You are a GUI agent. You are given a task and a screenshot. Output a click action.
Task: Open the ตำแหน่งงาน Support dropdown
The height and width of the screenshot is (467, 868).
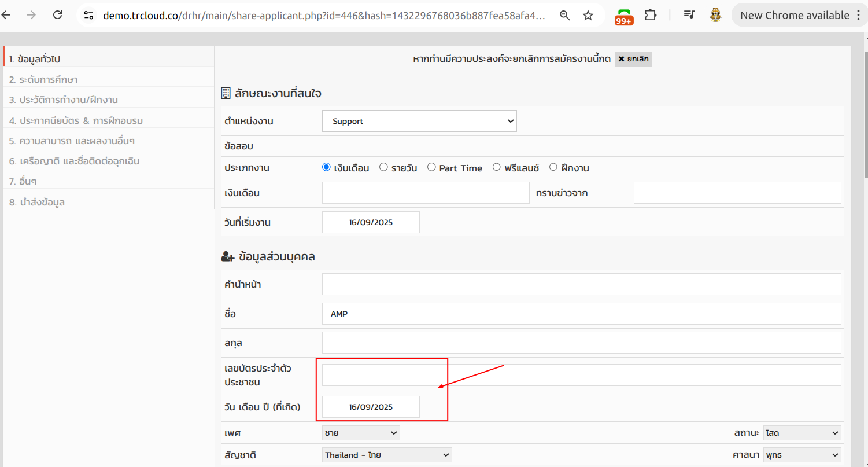point(419,122)
